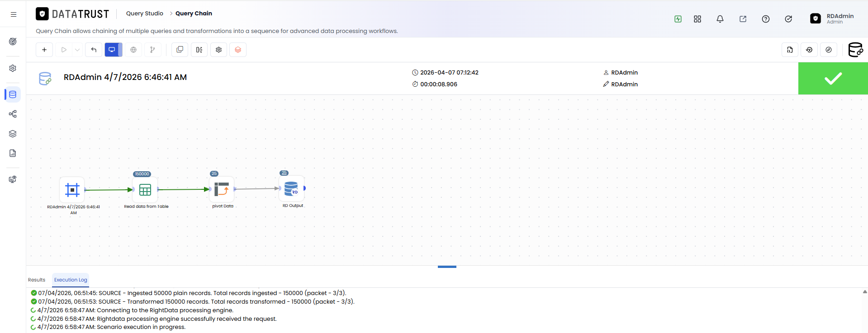The image size is (868, 333).
Task: Select the pivot Data node
Action: 222,189
